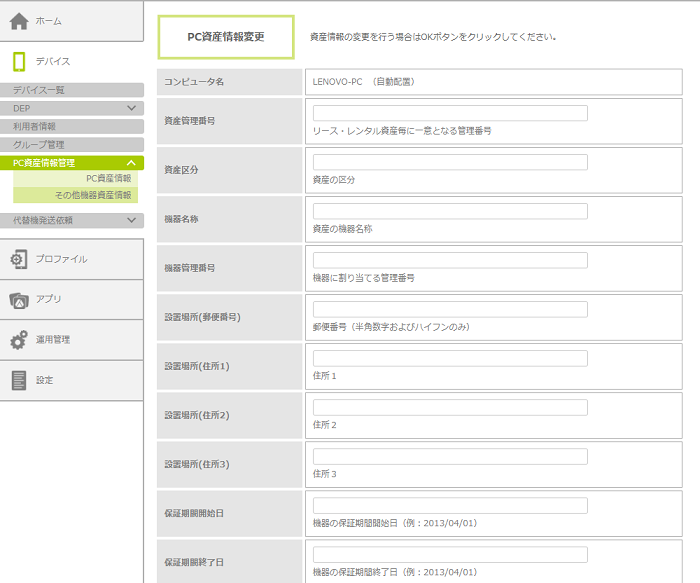Click the Apps icon in sidebar

coord(19,299)
